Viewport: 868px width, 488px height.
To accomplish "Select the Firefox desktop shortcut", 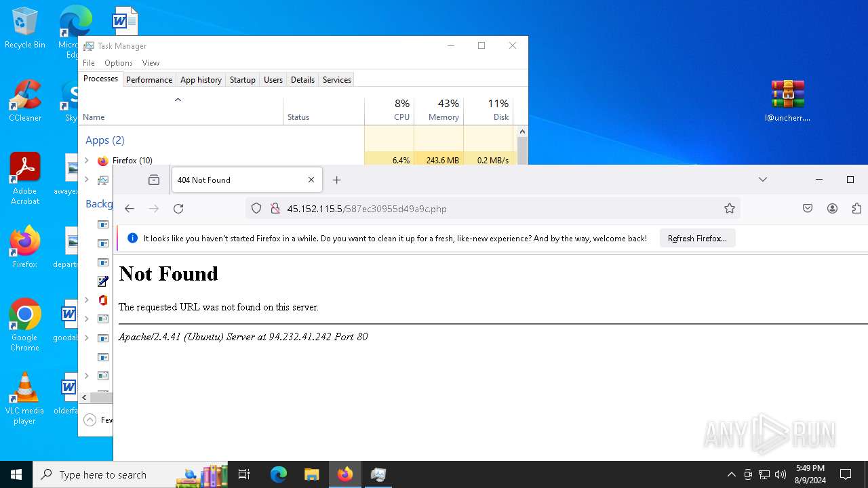I will [24, 247].
